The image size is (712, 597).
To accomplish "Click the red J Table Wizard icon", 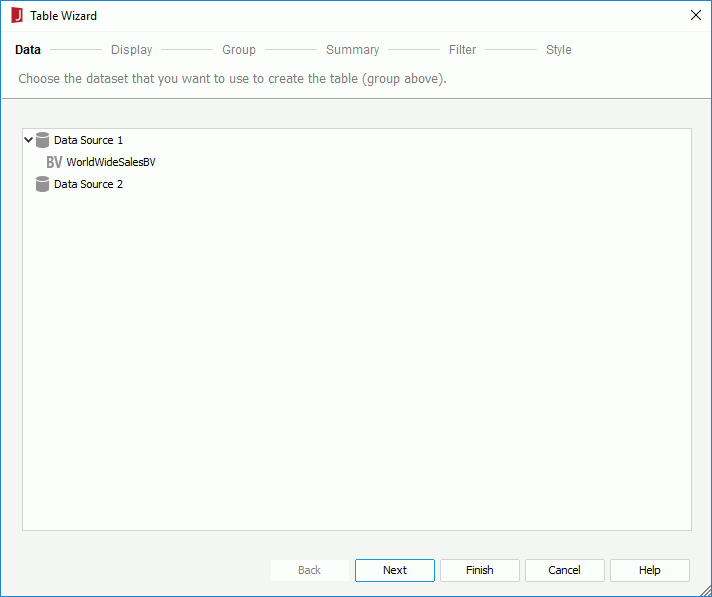I will [x=17, y=15].
